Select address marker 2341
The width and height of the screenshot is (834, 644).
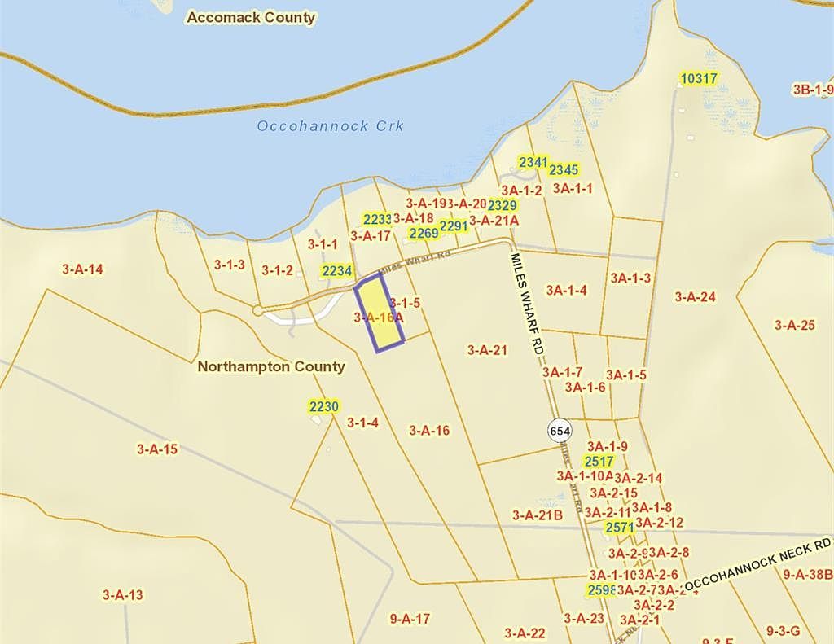pyautogui.click(x=533, y=163)
